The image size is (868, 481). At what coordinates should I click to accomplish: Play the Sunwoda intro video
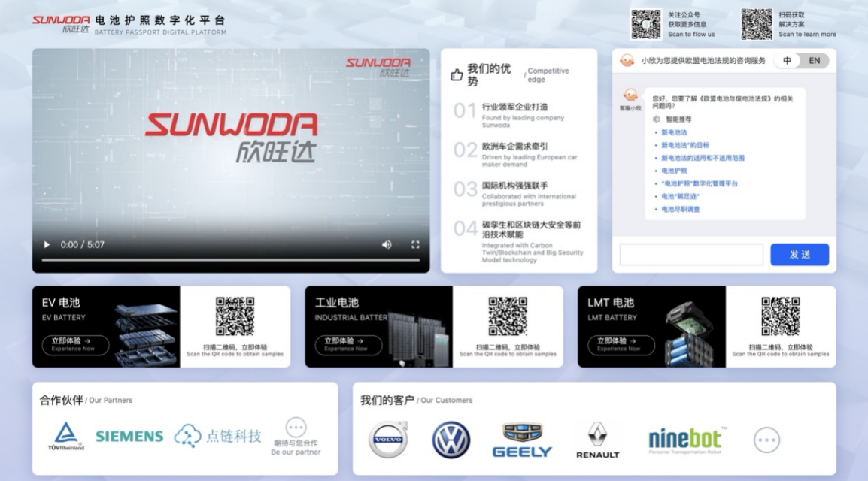point(47,245)
